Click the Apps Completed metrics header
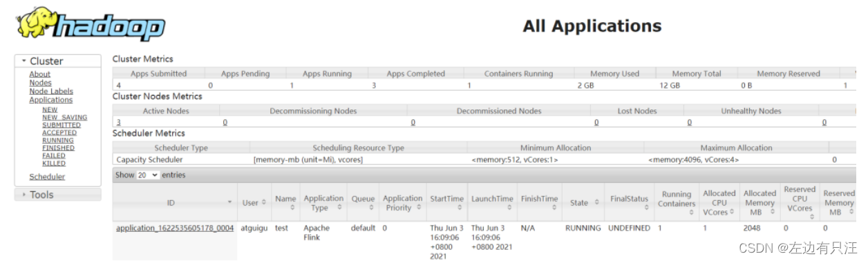This screenshot has width=868, height=261. click(415, 73)
